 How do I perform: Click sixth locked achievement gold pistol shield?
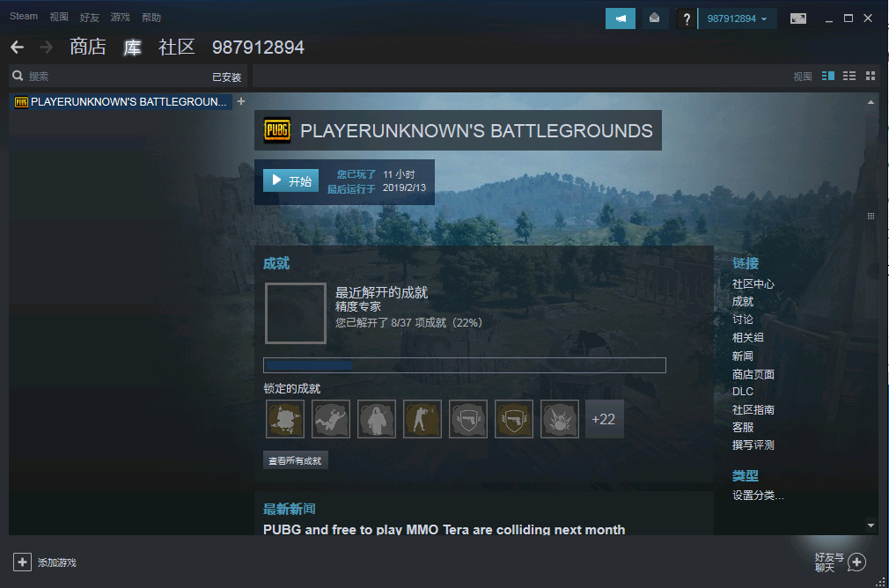514,419
